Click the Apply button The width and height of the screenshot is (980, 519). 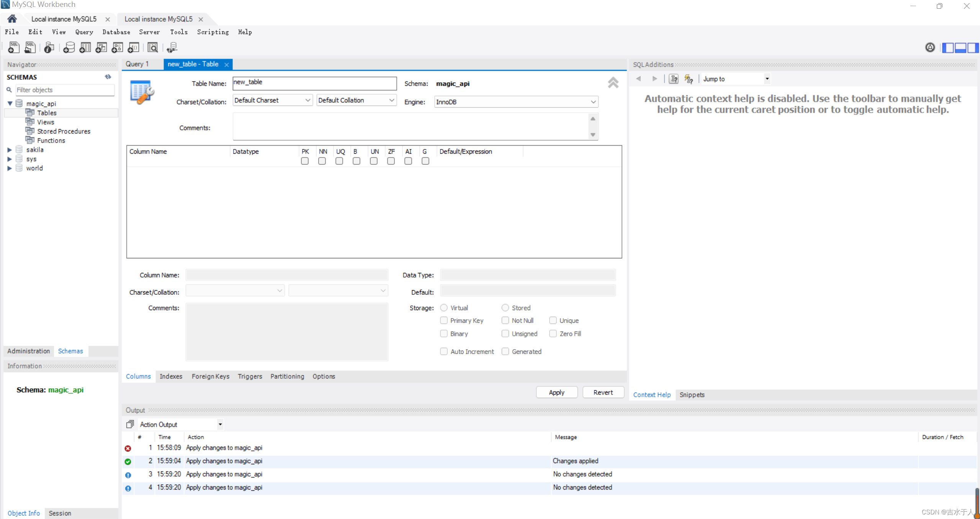556,392
